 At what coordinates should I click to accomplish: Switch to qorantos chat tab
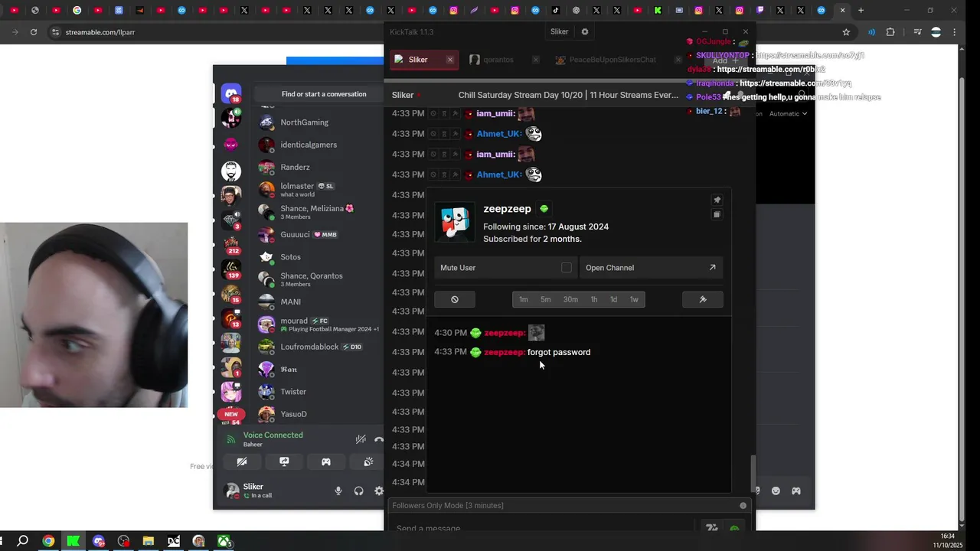point(498,60)
